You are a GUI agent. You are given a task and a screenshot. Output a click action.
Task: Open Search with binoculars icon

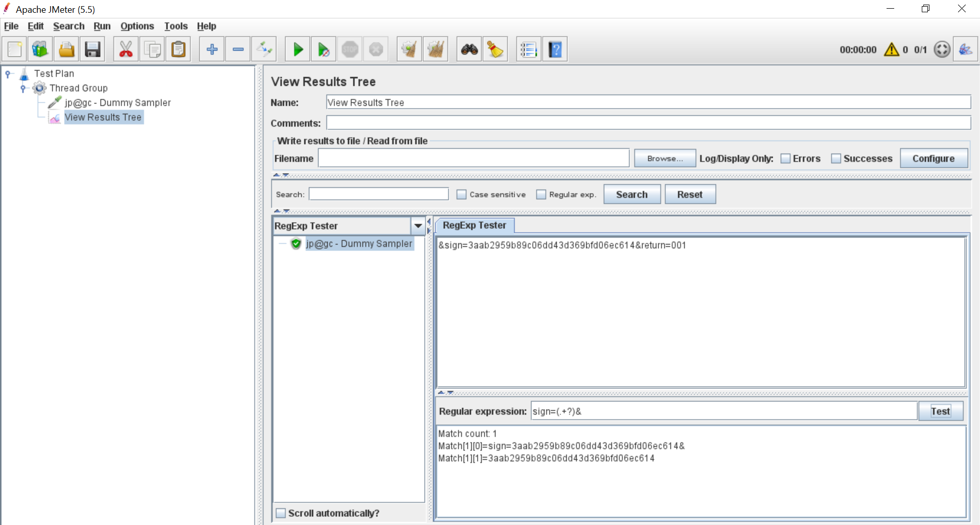[x=469, y=50]
